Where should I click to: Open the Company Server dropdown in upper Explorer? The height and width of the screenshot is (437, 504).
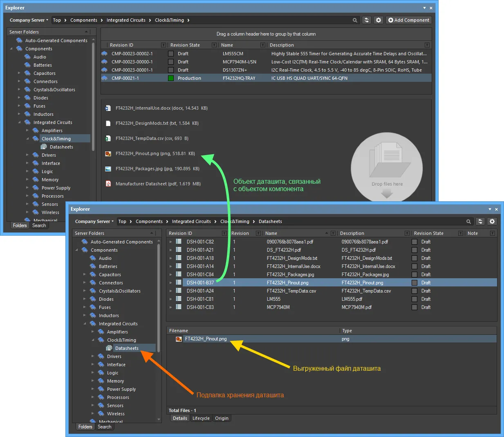pos(29,20)
